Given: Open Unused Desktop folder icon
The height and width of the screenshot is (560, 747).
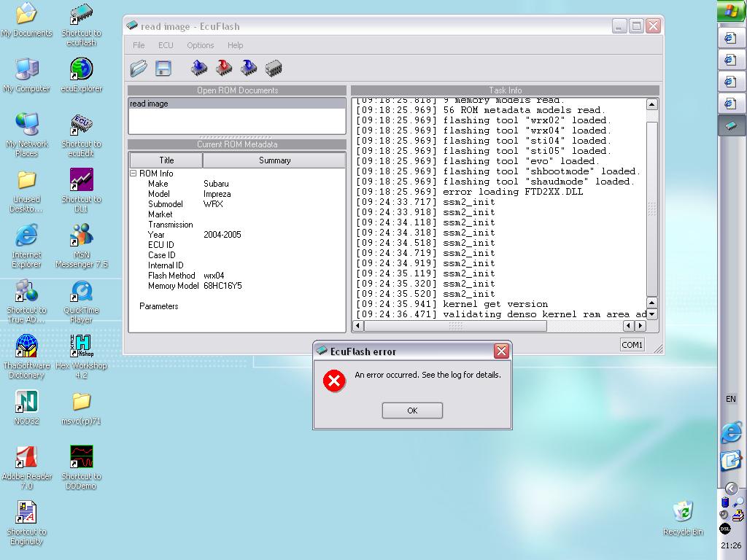Looking at the screenshot, I should coord(26,192).
